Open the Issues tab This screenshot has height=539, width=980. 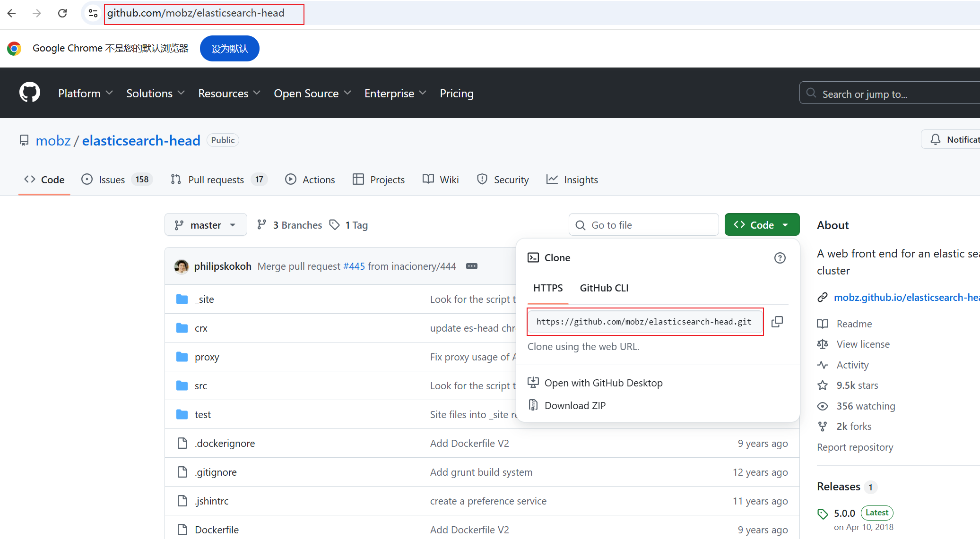coord(112,180)
